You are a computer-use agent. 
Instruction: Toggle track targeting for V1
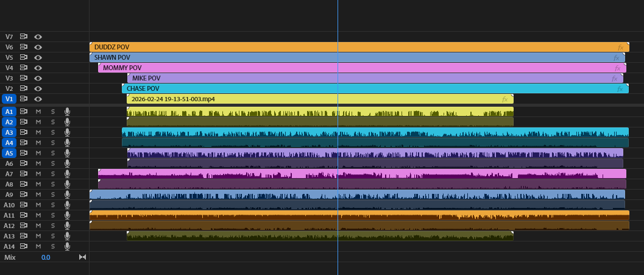click(x=9, y=99)
